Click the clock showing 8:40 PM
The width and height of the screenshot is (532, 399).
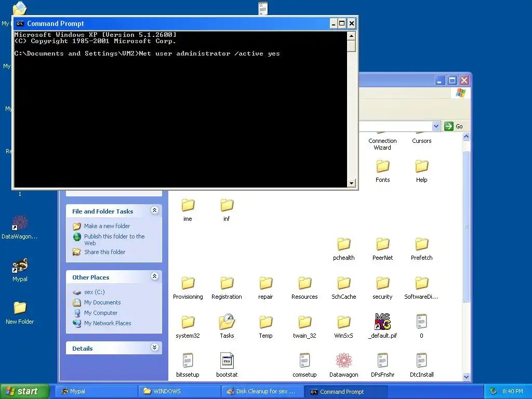pyautogui.click(x=512, y=391)
